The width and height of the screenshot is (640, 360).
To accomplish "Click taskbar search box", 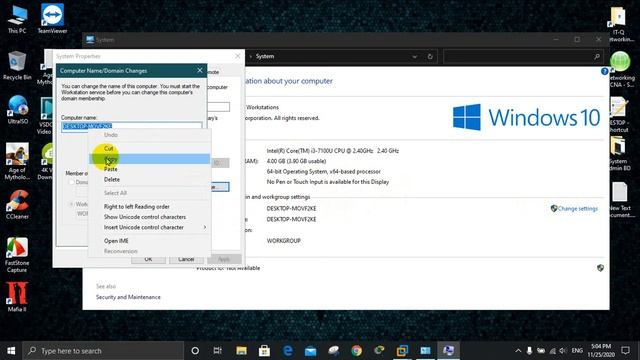I will coord(103,351).
